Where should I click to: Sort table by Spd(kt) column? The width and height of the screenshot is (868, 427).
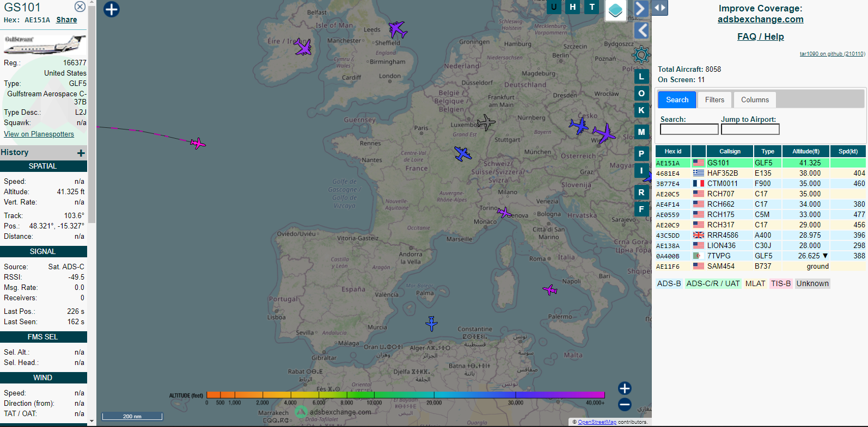click(848, 151)
